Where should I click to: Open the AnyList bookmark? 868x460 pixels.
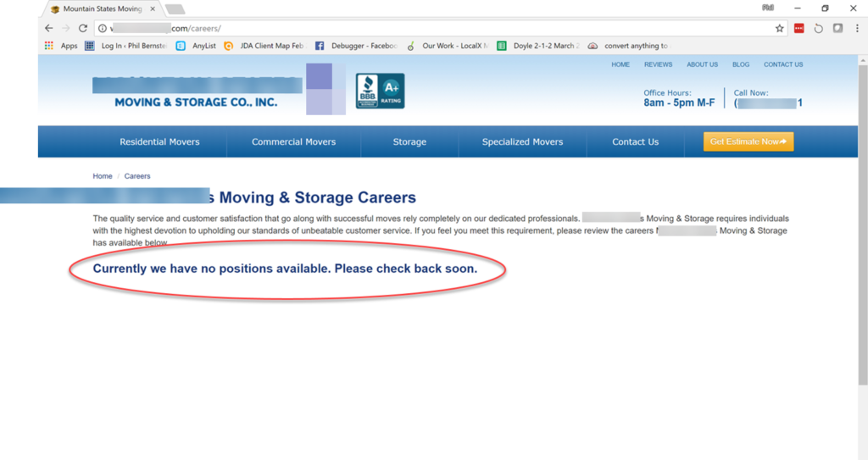[x=197, y=46]
